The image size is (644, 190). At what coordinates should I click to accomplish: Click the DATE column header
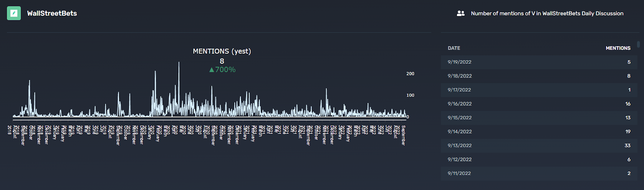454,48
